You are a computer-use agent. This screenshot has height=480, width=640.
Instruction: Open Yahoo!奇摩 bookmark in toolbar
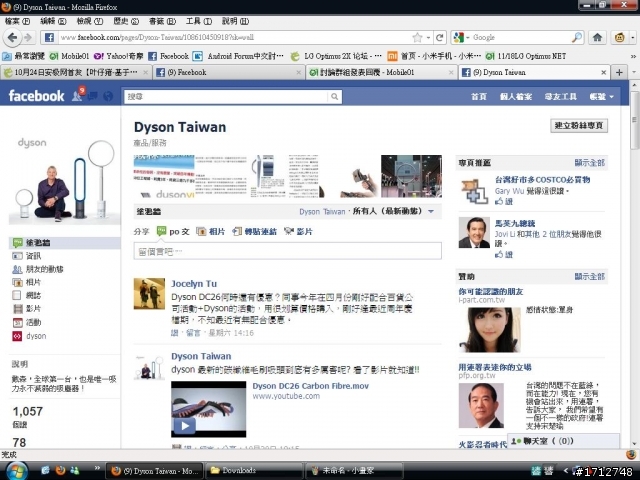click(x=118, y=56)
